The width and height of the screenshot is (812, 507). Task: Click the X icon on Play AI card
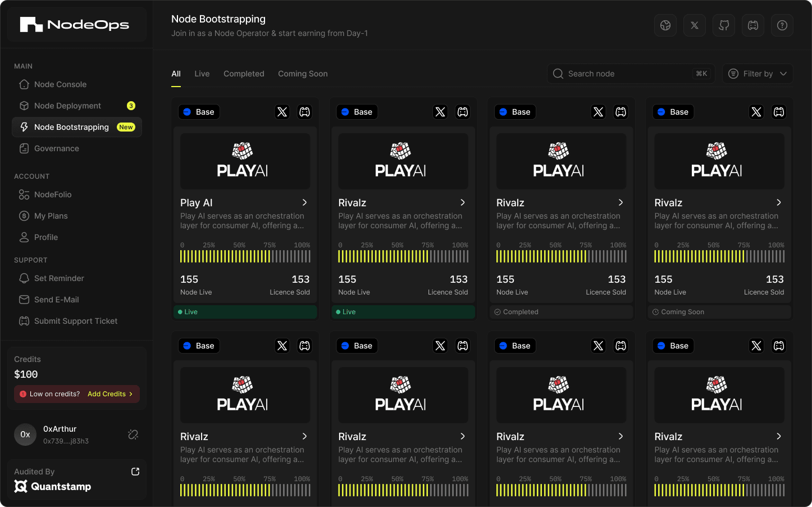pos(282,112)
